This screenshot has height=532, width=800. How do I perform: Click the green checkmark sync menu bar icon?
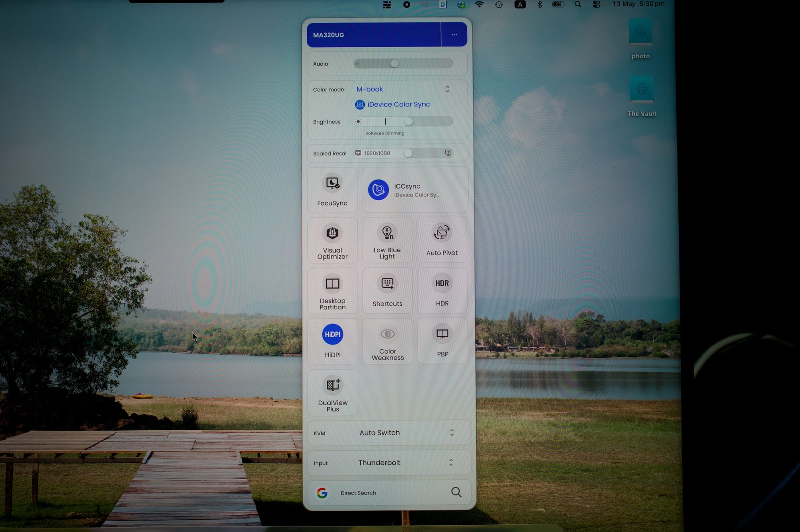(x=461, y=5)
